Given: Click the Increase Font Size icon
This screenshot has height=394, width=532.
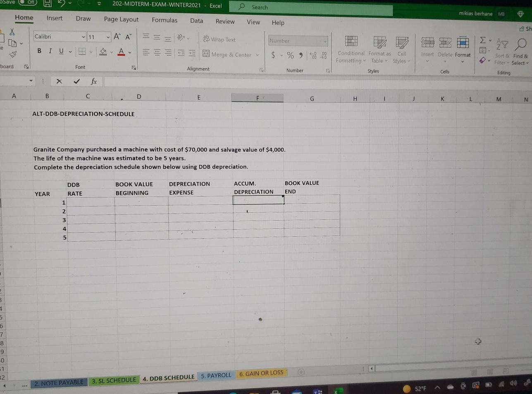Looking at the screenshot, I should [x=117, y=37].
